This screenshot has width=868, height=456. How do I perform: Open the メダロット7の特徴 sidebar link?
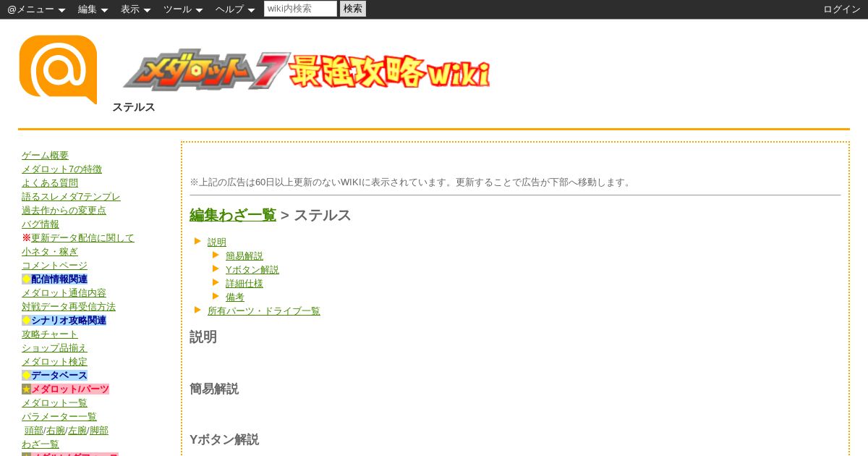pos(61,169)
